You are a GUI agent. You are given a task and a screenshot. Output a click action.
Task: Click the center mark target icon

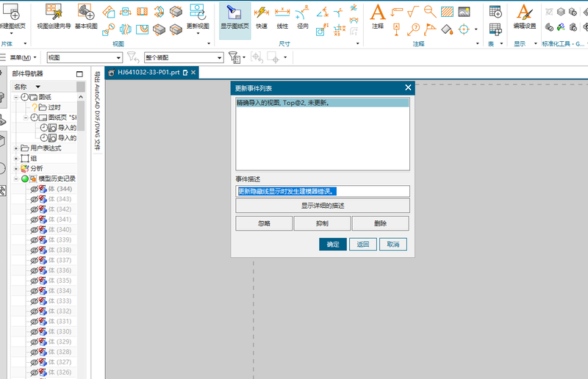coord(464,29)
